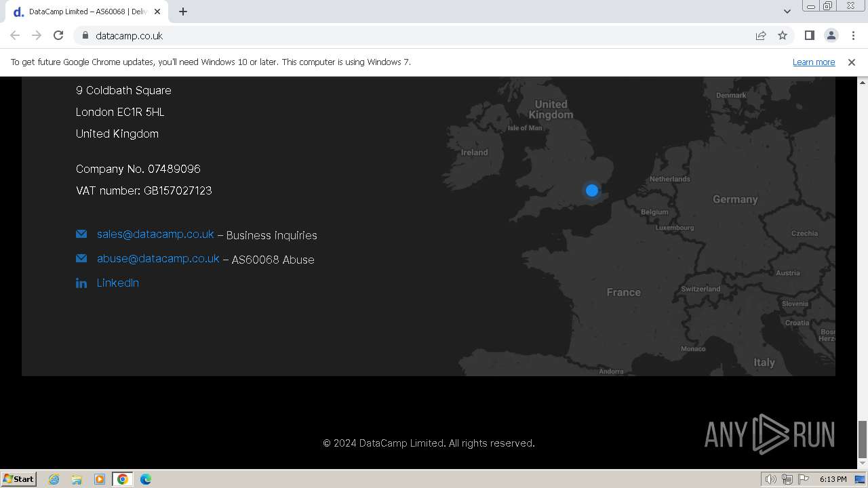Click the 9 Coldbath Square address line

point(123,90)
